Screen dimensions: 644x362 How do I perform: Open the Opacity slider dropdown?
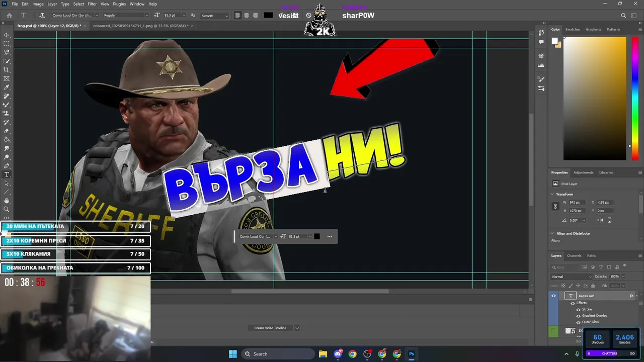click(623, 277)
